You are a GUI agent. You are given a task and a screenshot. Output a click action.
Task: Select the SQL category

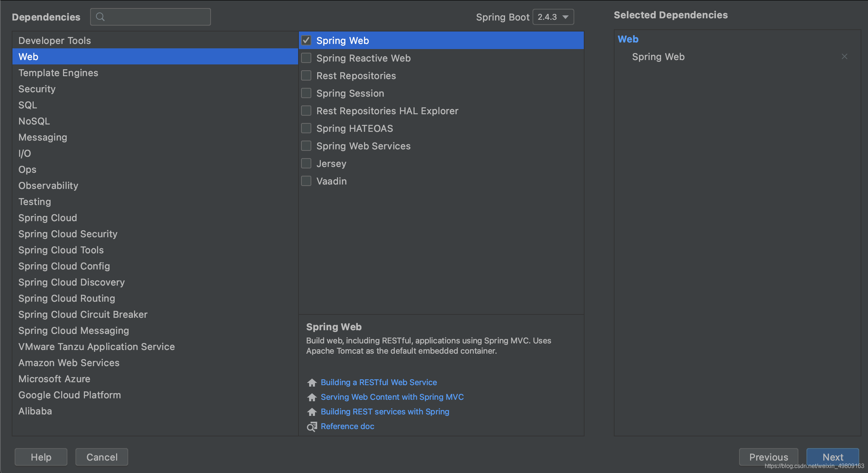(x=155, y=105)
